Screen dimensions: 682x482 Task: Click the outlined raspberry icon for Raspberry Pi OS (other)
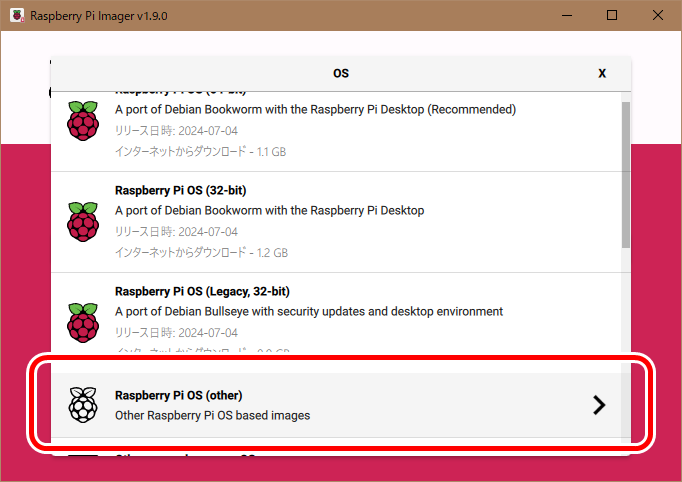pyautogui.click(x=83, y=404)
